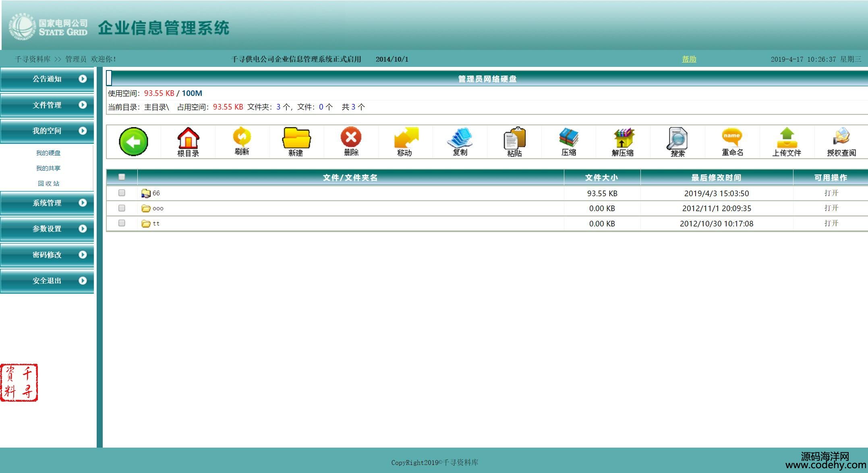Screen dimensions: 868x473
Task: Click 打开 for the tt folder
Action: click(x=831, y=223)
